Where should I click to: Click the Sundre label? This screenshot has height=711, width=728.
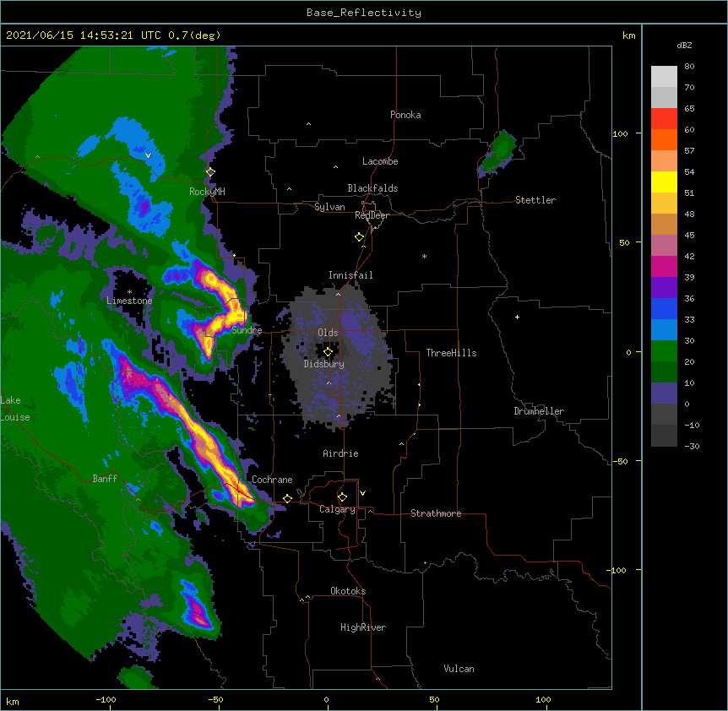coord(247,330)
